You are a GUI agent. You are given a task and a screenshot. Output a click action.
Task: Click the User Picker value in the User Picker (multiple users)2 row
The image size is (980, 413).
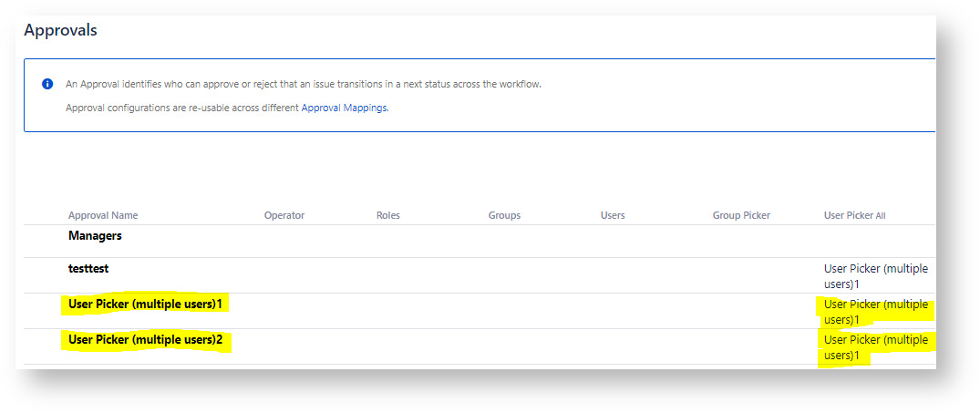875,347
